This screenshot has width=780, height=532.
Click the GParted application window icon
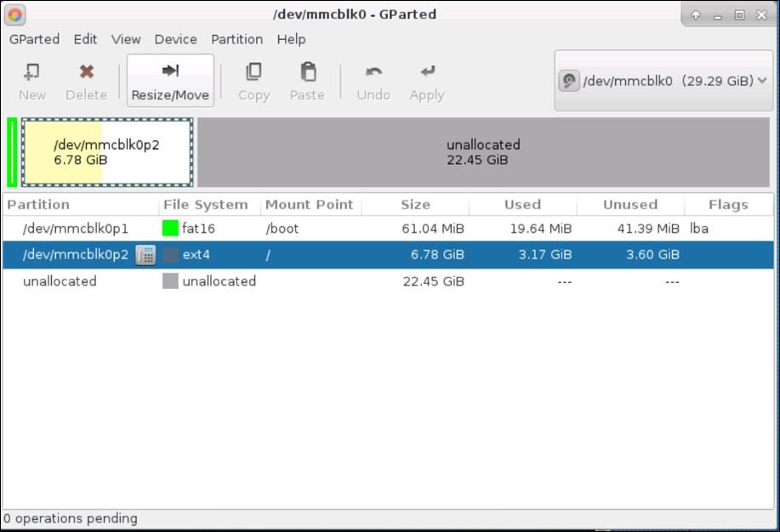13,14
